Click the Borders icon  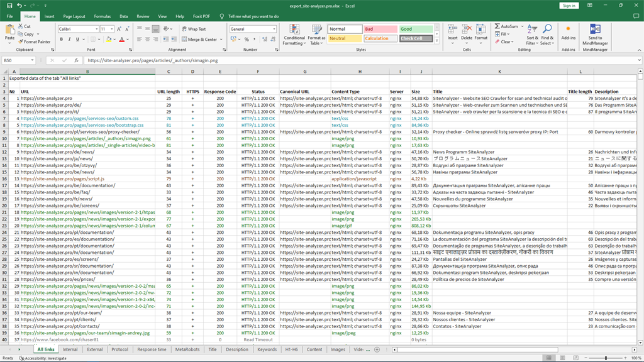tap(93, 40)
